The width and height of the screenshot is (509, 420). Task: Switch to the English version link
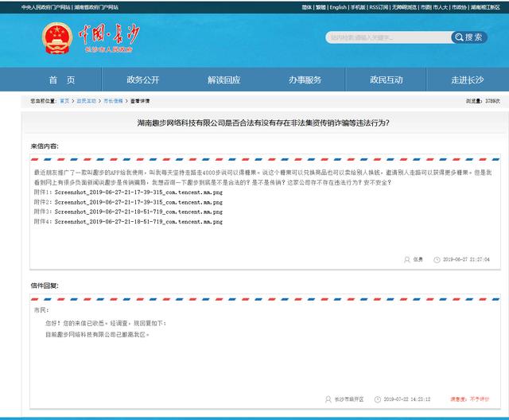click(x=338, y=7)
